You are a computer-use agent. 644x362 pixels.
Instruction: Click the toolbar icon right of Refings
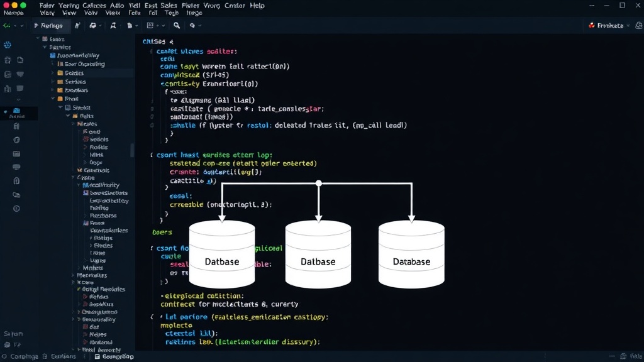click(77, 25)
